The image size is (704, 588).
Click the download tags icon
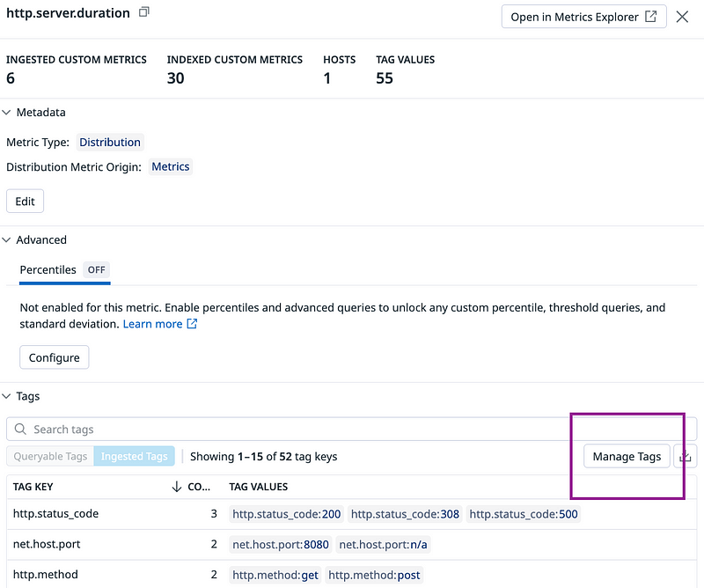687,456
